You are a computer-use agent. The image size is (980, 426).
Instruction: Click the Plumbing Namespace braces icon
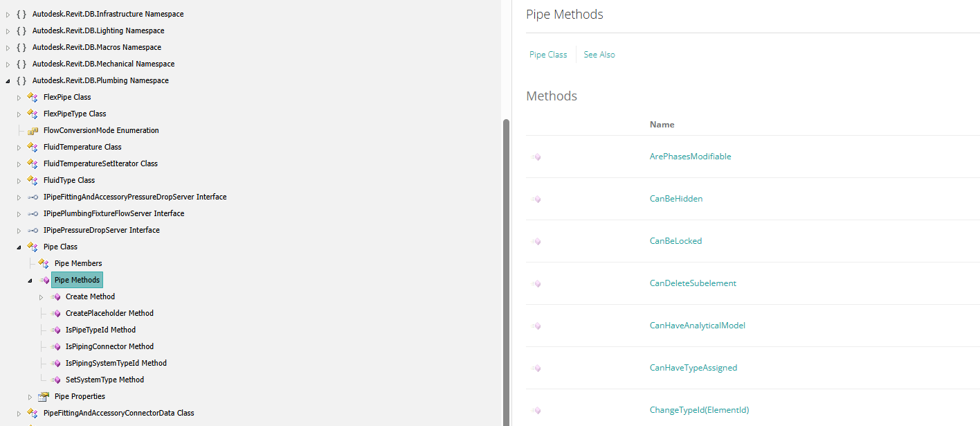pos(21,80)
